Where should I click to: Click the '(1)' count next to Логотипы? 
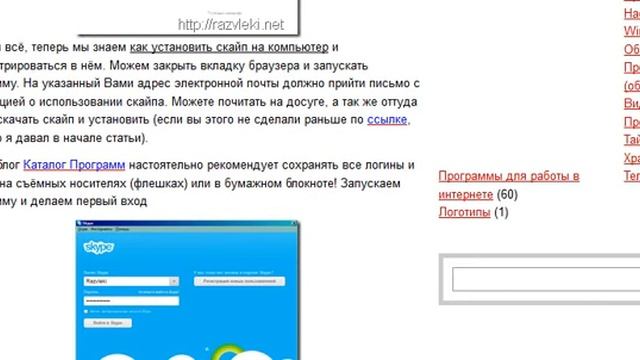[x=501, y=212]
